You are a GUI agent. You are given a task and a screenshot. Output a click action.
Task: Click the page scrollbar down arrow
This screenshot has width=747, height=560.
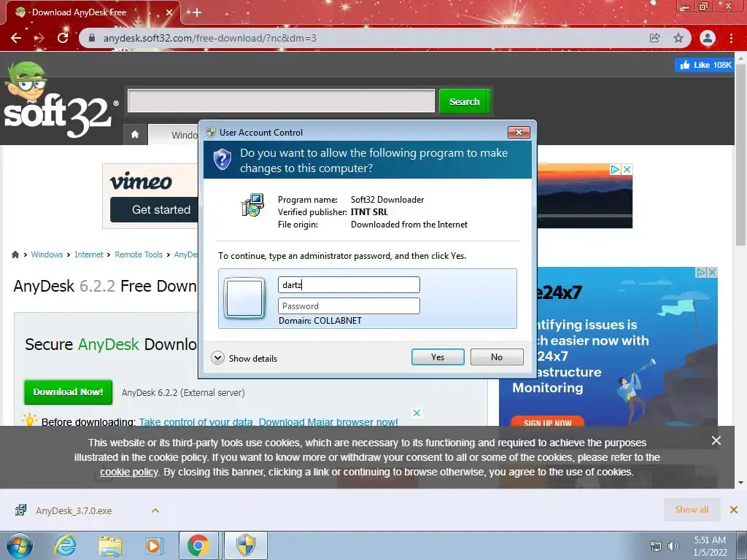pos(741,483)
